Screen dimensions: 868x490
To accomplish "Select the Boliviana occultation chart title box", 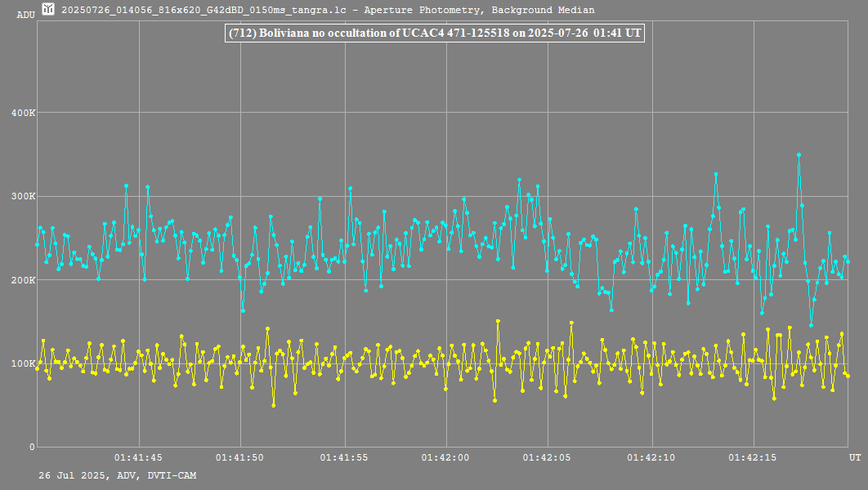I will click(434, 33).
